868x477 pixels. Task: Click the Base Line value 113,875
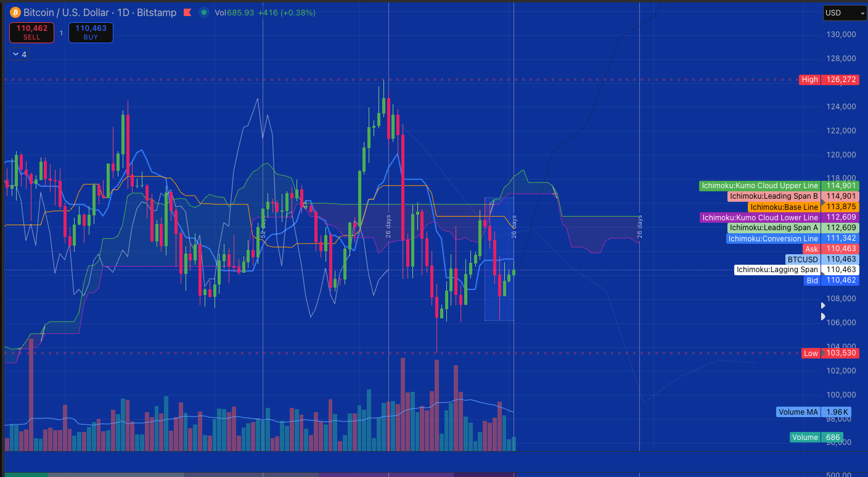[x=840, y=207]
